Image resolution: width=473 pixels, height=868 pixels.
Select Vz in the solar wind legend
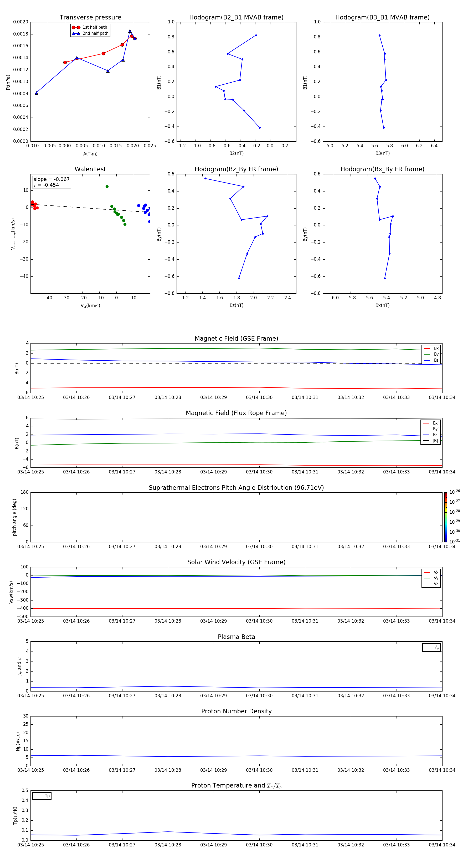coord(431,584)
